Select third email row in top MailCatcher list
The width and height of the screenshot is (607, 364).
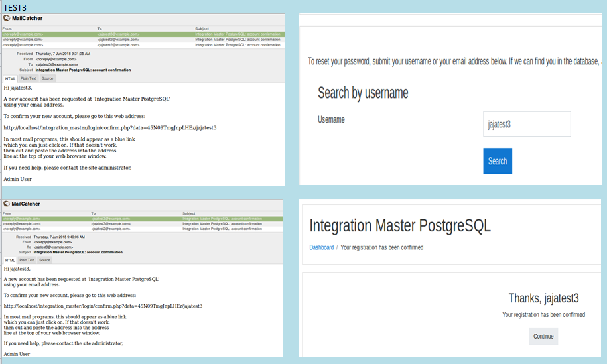pyautogui.click(x=143, y=45)
